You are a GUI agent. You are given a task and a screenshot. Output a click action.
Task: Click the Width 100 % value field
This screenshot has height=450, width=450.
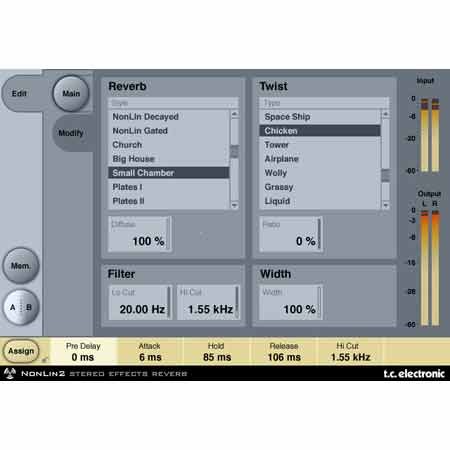[291, 302]
